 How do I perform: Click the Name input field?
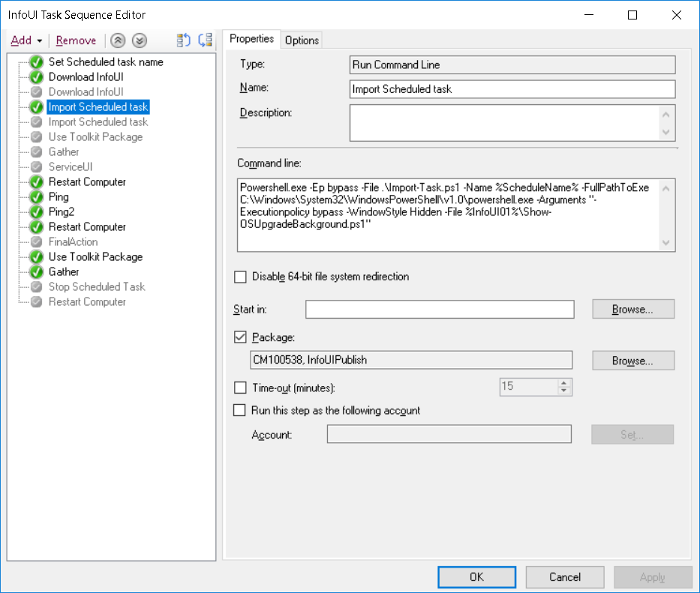pyautogui.click(x=512, y=89)
